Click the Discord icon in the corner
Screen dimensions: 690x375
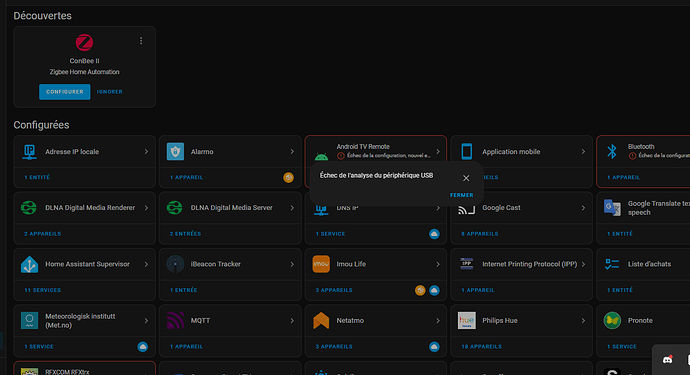coord(668,360)
